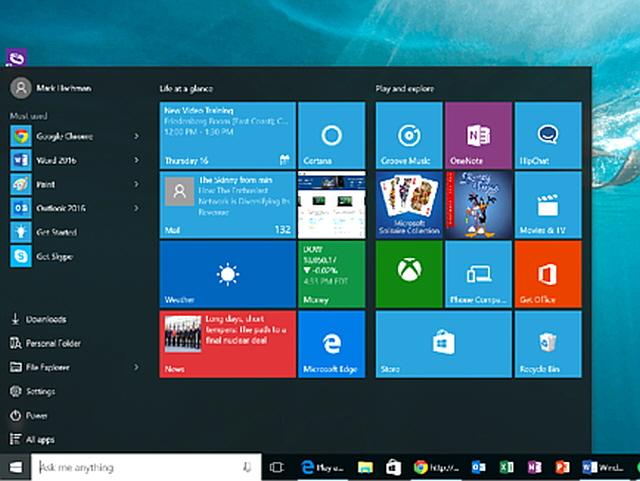
Task: Open File Explorer taskbar icon
Action: tap(365, 467)
